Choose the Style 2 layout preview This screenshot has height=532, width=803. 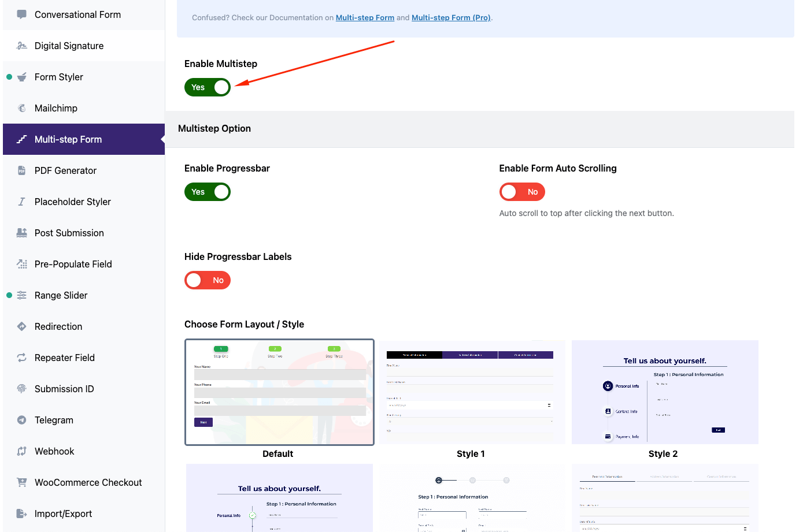[x=664, y=392]
